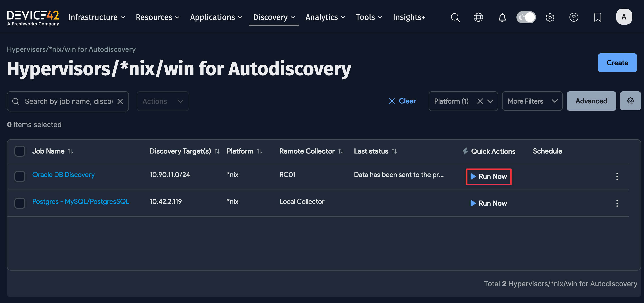Open table column settings gear button

click(630, 101)
